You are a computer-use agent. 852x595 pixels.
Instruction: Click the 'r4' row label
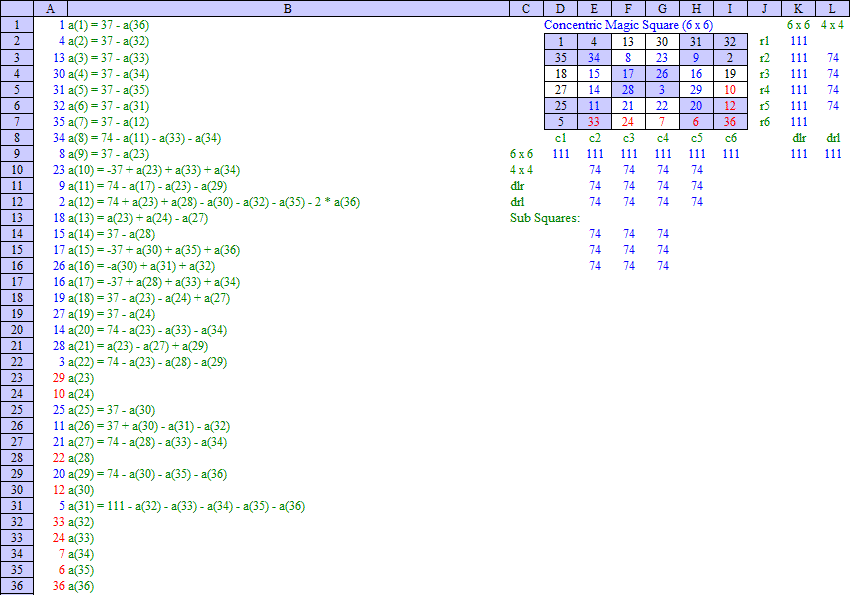tap(765, 90)
